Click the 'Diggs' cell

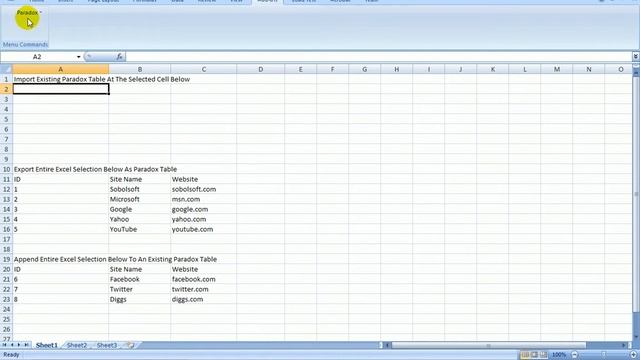pos(140,299)
